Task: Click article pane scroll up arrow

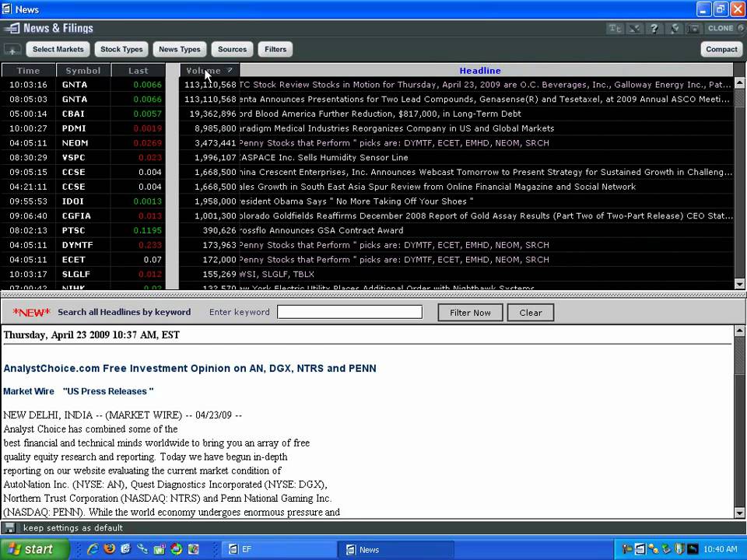Action: tap(739, 330)
